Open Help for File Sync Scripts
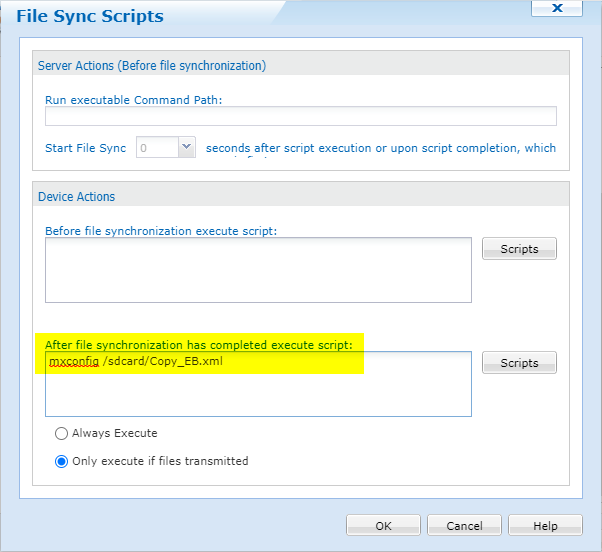This screenshot has height=552, width=602. pos(545,526)
